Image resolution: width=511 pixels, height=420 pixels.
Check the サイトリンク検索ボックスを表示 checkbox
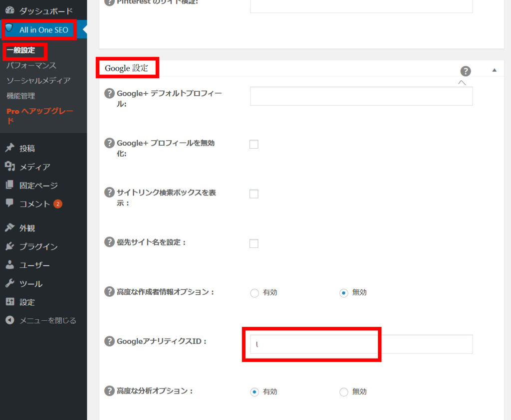(254, 194)
